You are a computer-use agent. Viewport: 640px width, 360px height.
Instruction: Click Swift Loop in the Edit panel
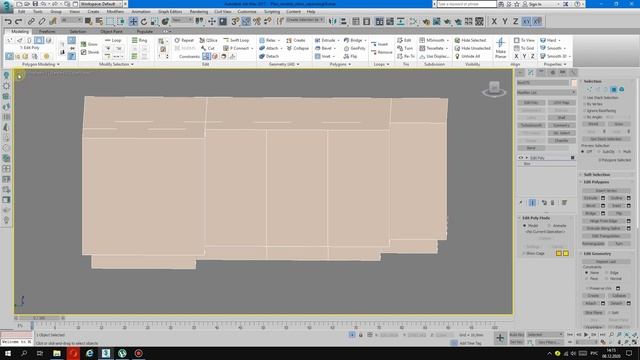click(236, 40)
